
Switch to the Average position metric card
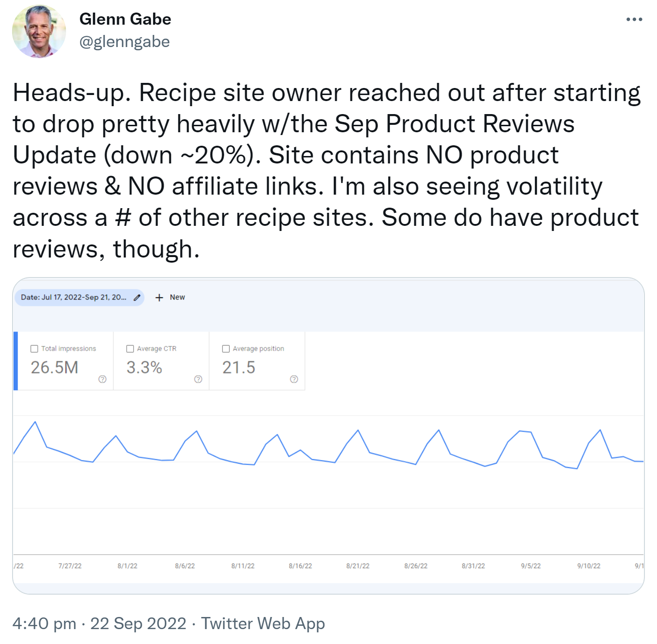(257, 362)
